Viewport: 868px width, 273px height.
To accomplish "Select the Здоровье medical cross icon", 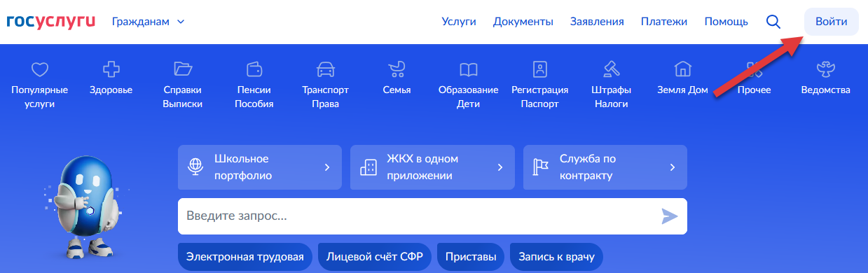I will point(111,69).
